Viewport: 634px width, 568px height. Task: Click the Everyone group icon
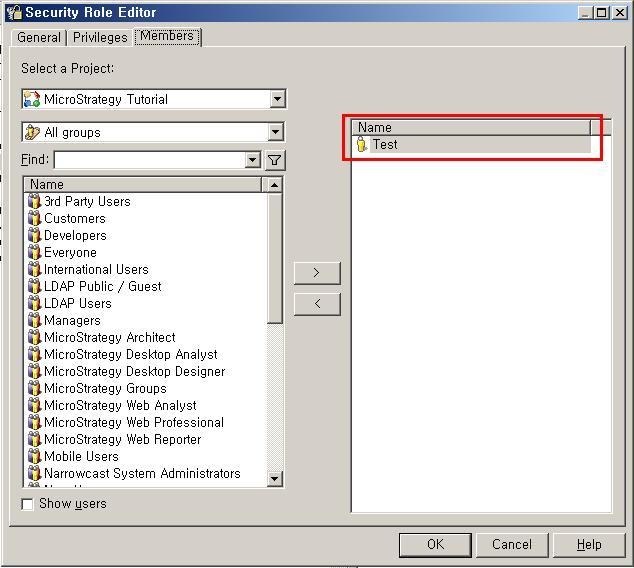34,252
